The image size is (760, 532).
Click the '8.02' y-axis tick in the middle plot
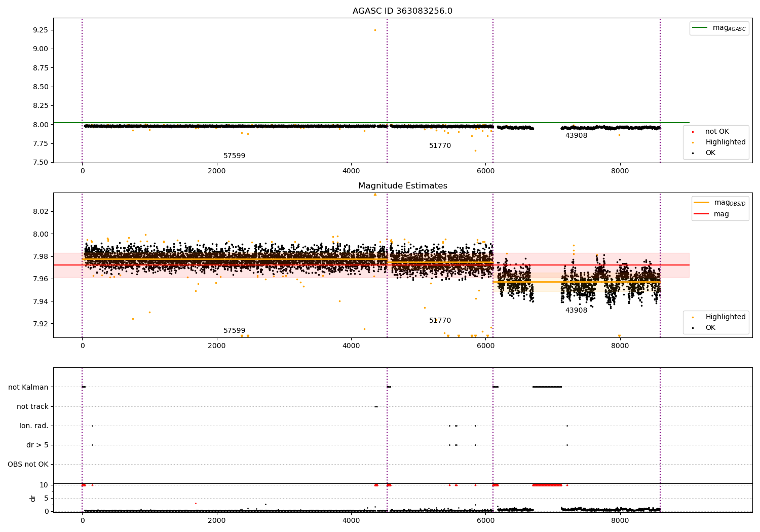[x=40, y=211]
